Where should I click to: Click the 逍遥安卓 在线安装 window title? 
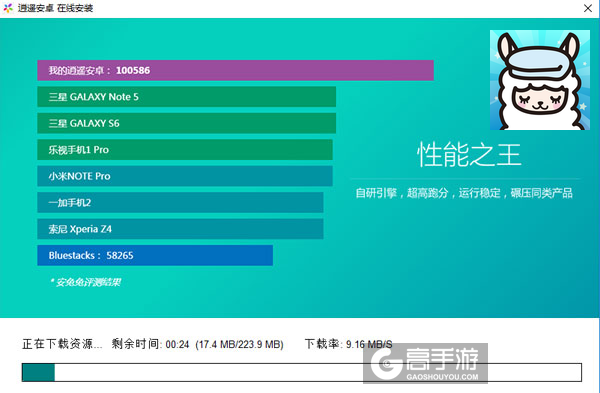(55, 8)
